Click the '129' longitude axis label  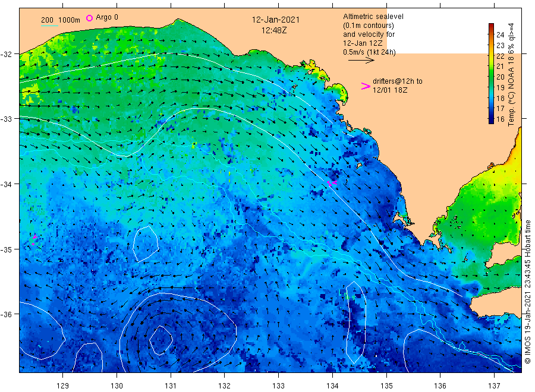[x=63, y=385]
